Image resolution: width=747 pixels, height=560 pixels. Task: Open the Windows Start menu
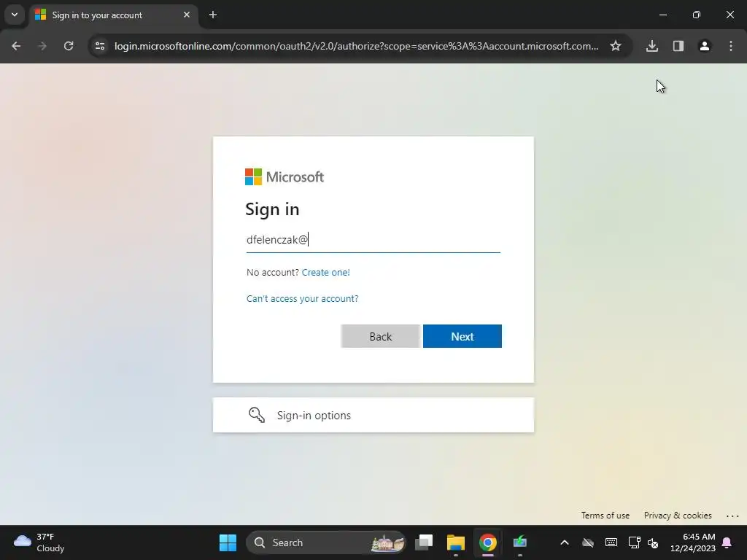pyautogui.click(x=228, y=542)
